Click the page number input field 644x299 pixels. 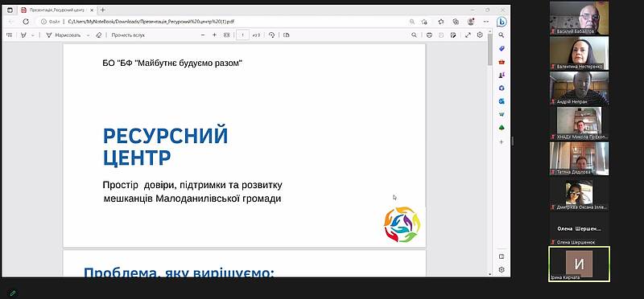243,35
